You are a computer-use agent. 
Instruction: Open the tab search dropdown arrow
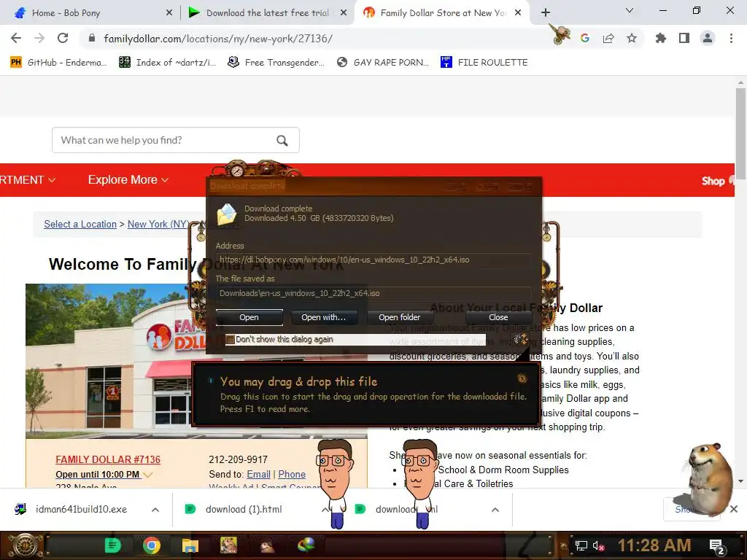[x=630, y=10]
